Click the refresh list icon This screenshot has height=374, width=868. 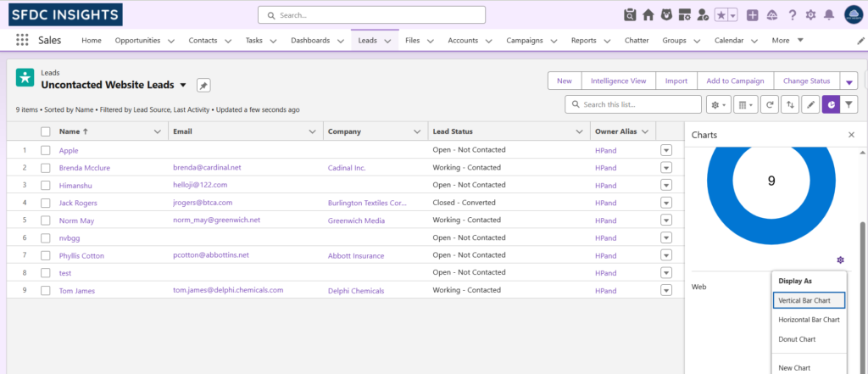[770, 104]
